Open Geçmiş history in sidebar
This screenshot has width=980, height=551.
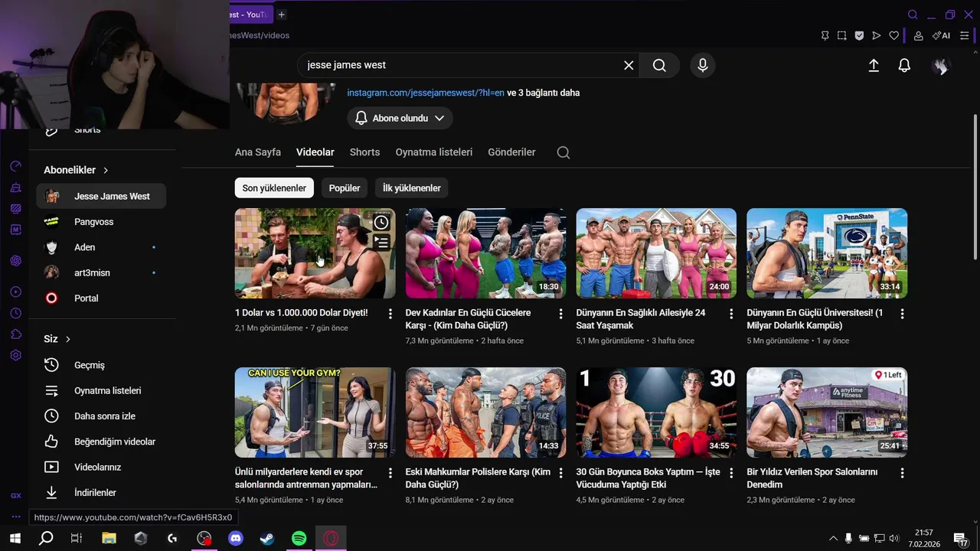pos(101,365)
